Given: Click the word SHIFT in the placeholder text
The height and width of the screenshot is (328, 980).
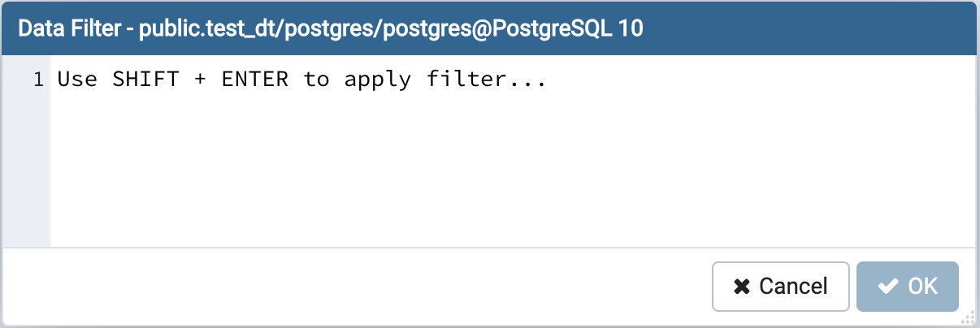Looking at the screenshot, I should pos(145,80).
